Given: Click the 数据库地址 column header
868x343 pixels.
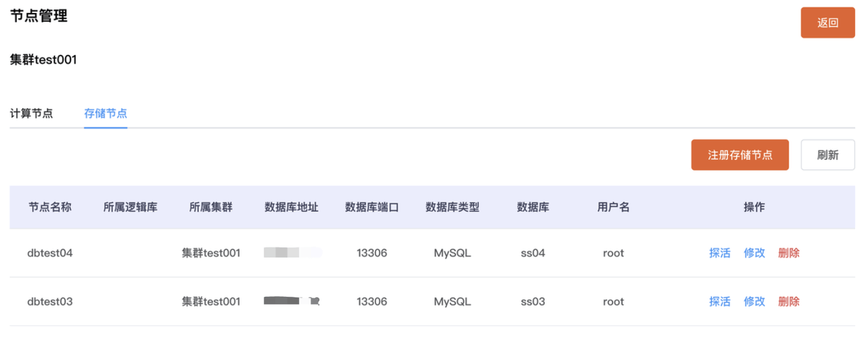Looking at the screenshot, I should click(292, 207).
